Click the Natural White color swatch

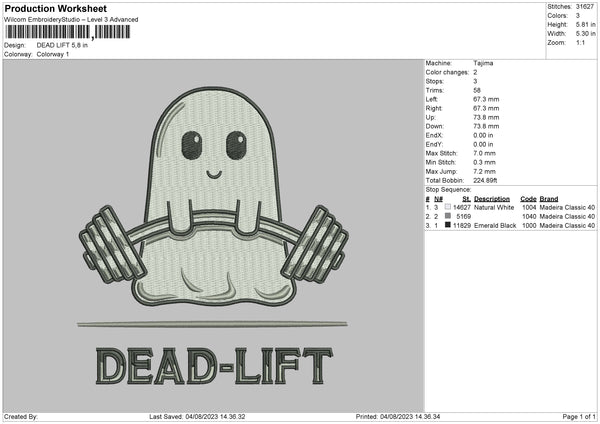(x=446, y=206)
